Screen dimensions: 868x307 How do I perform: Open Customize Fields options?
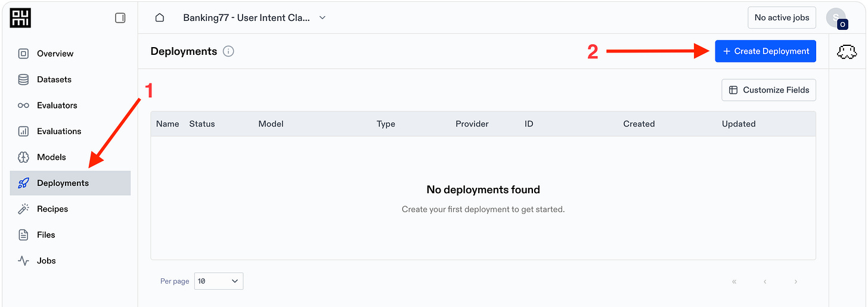[769, 90]
